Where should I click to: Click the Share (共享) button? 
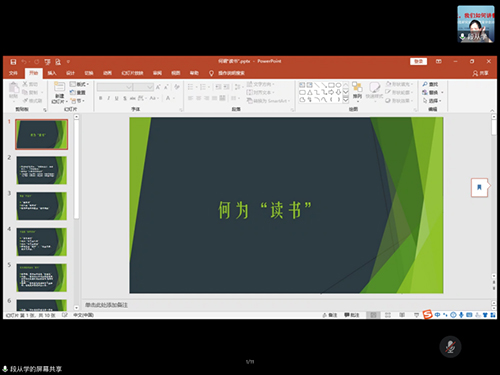[480, 73]
